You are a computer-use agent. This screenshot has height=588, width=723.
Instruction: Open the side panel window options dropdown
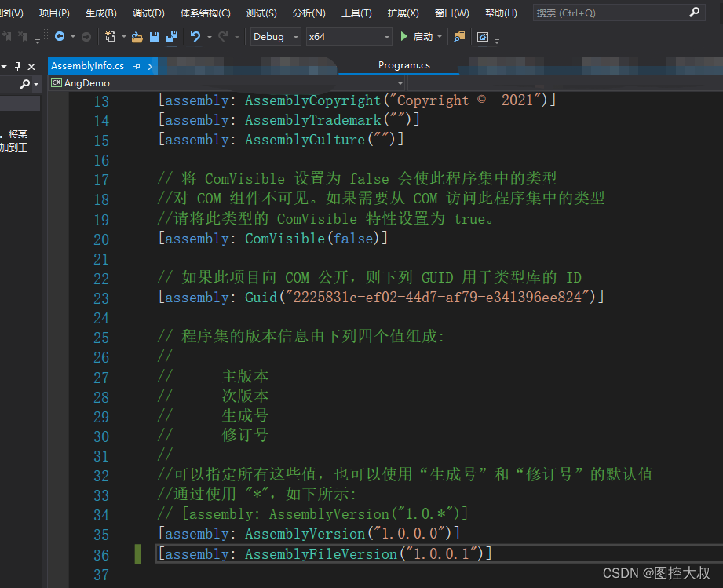click(x=4, y=67)
